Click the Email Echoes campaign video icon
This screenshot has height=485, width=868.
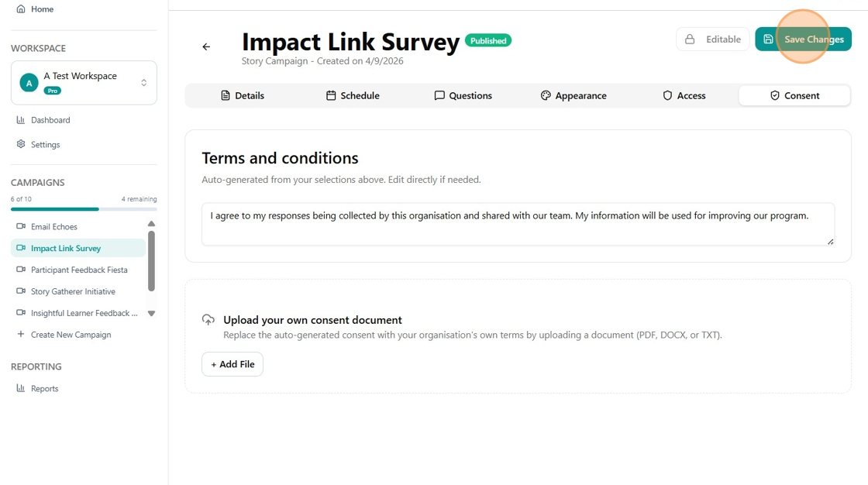(x=21, y=226)
